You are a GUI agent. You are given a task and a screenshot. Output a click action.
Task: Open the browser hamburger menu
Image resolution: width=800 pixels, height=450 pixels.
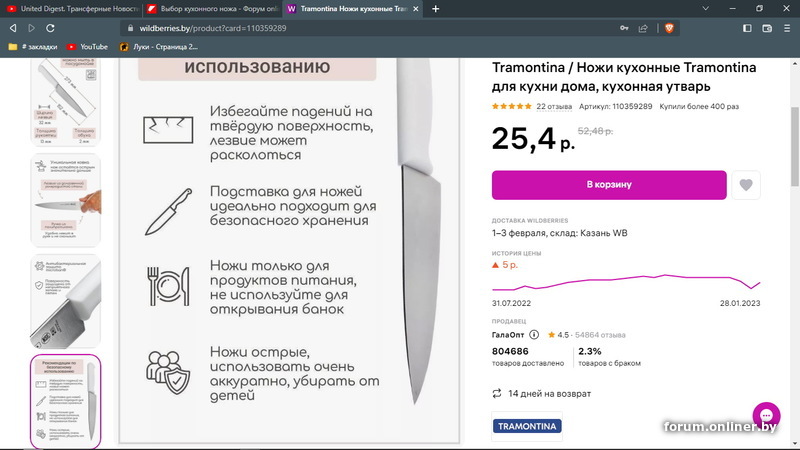click(x=787, y=28)
